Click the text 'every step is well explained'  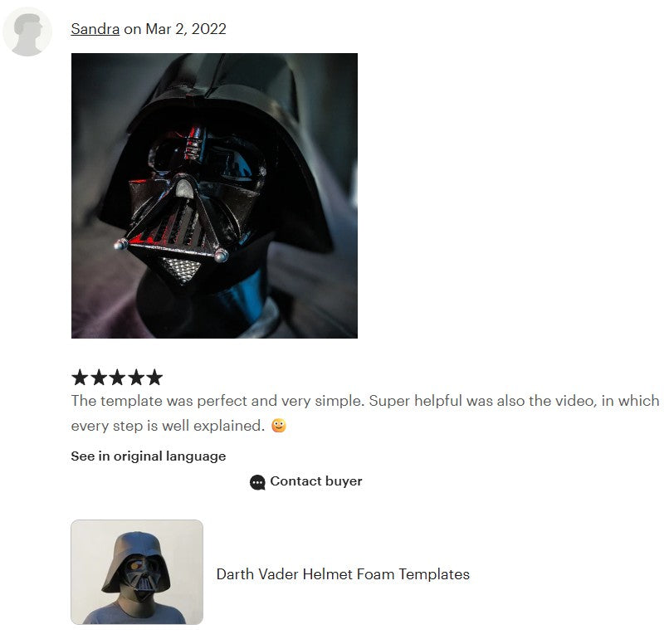[x=167, y=426]
